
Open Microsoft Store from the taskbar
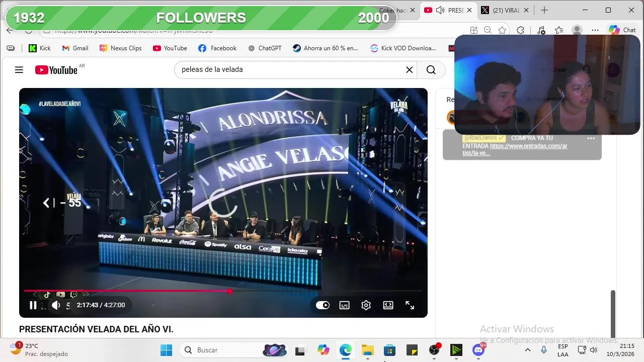click(390, 350)
